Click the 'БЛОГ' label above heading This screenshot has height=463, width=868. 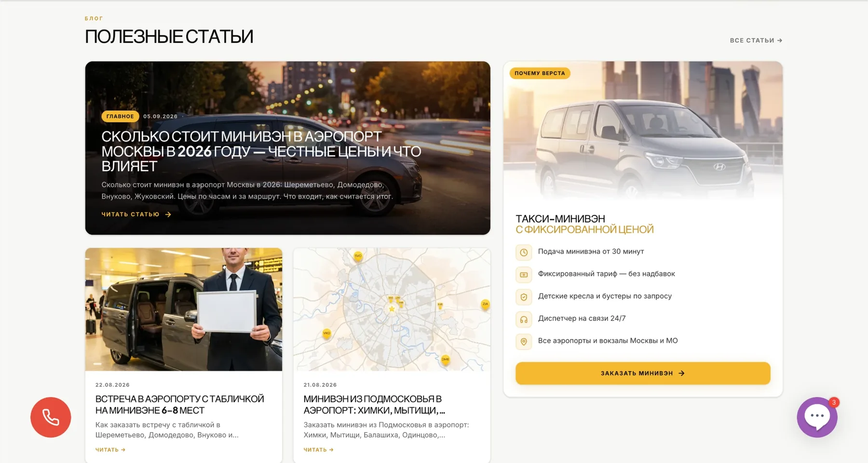[94, 19]
